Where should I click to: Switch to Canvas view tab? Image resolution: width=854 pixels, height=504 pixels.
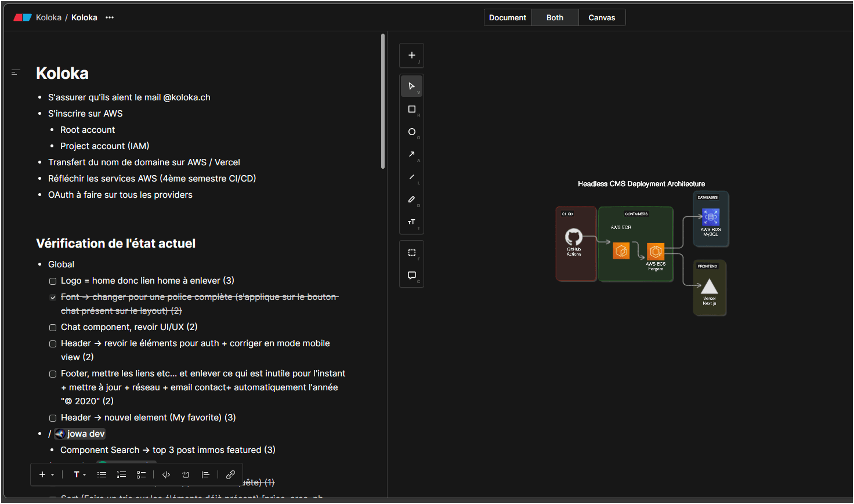pos(602,17)
